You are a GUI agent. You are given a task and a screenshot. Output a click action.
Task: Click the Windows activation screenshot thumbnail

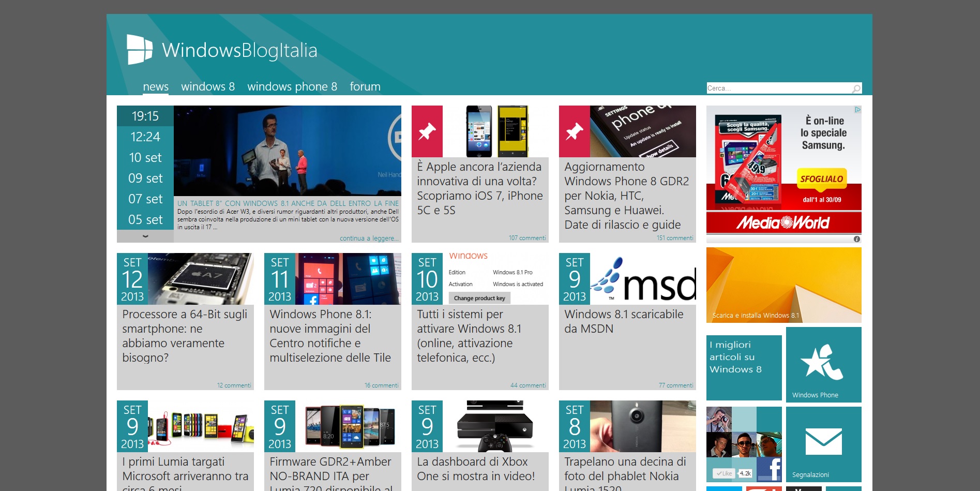pyautogui.click(x=495, y=279)
